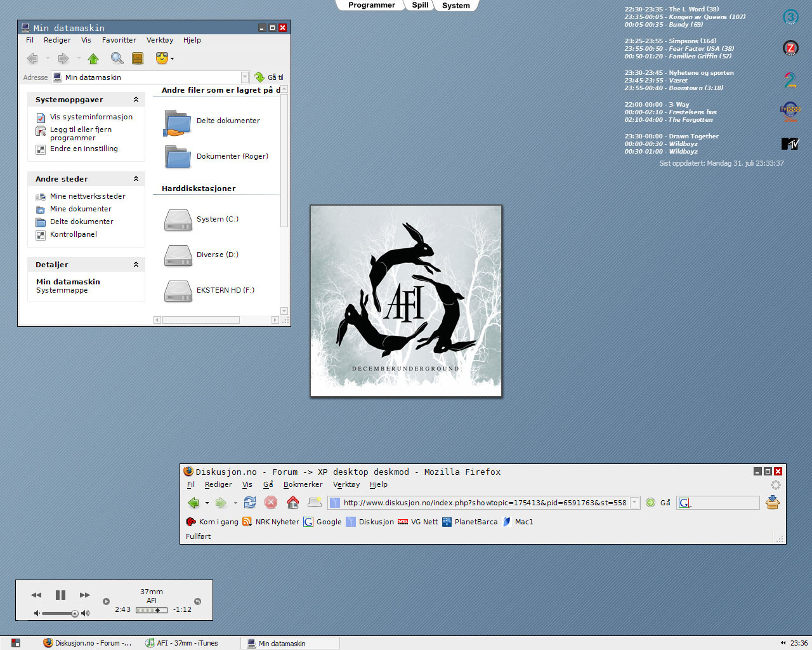Open the Delte dokumenter folder icon
The height and width of the screenshot is (650, 812).
pyautogui.click(x=178, y=122)
